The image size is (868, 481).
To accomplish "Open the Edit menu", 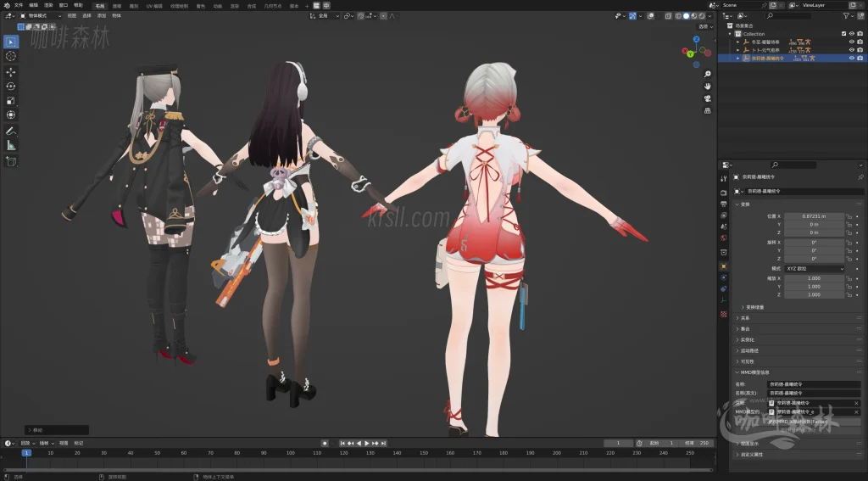I will (x=33, y=5).
